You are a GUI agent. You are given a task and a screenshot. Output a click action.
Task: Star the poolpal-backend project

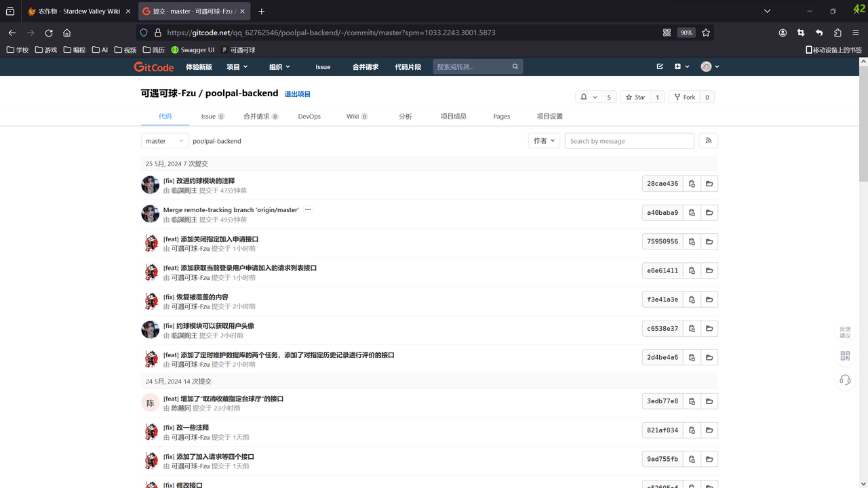pos(635,98)
